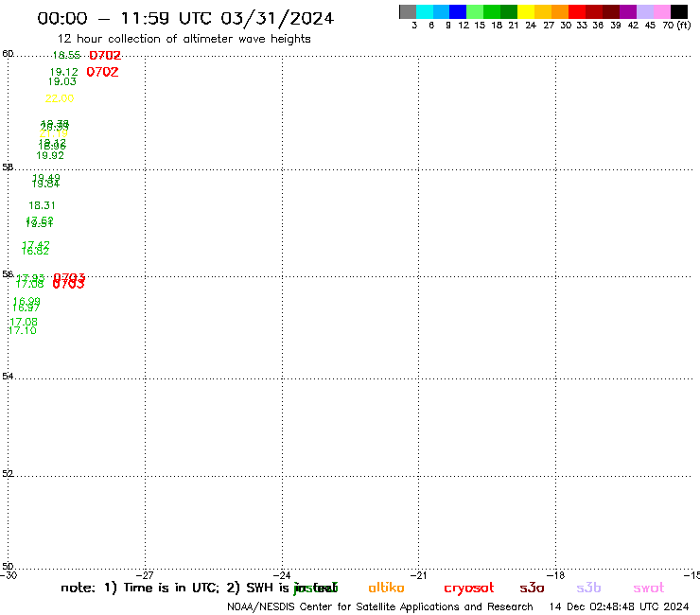
Task: Click the '18.55' wave height value
Action: pos(66,55)
